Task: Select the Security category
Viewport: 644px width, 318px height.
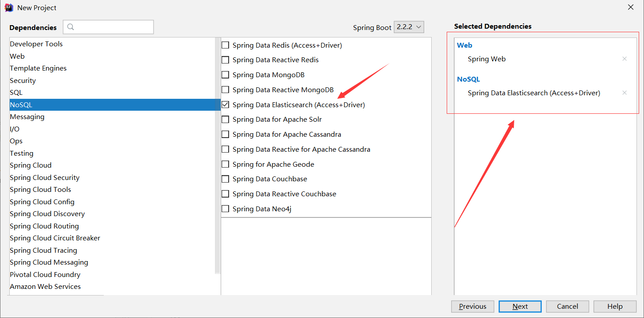Action: pyautogui.click(x=23, y=80)
